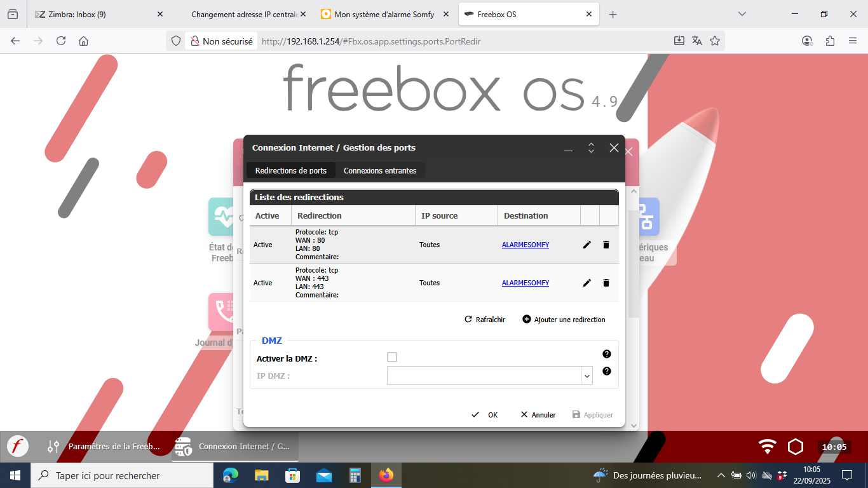This screenshot has height=488, width=868.
Task: Open the Freebox Wi-Fi status icon
Action: pyautogui.click(x=768, y=447)
